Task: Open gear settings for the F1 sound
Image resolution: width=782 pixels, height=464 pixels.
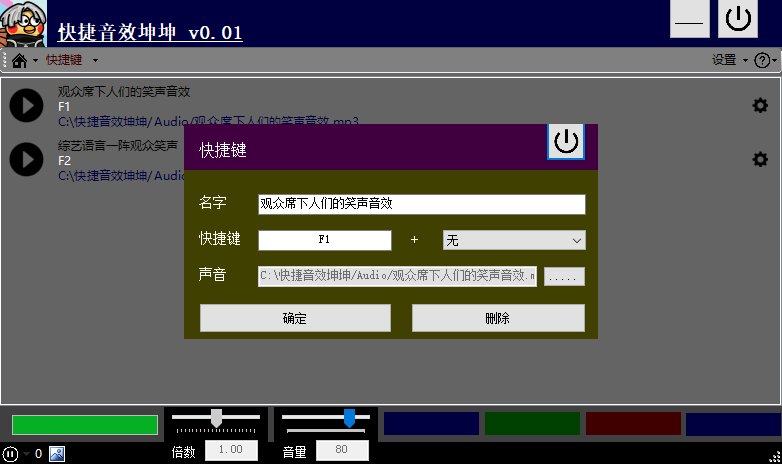Action: [x=760, y=105]
